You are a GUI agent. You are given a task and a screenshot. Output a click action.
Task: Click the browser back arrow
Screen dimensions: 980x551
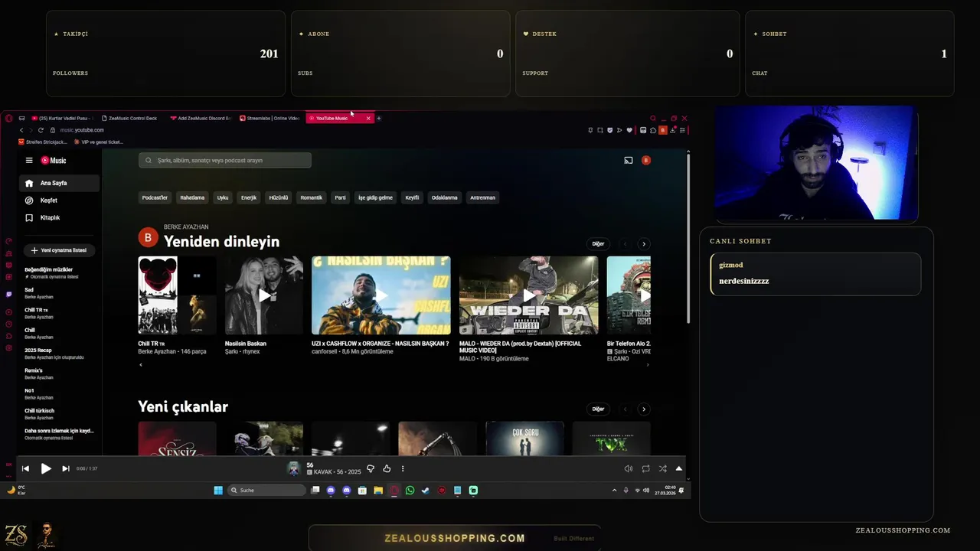pos(21,130)
